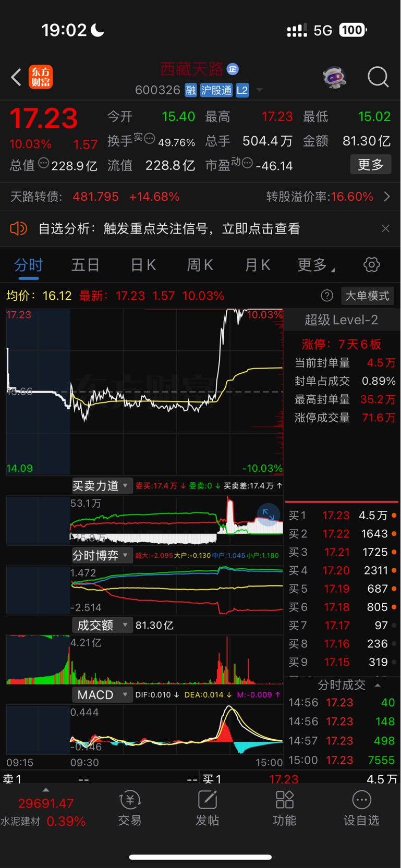This screenshot has height=868, width=401.
Task: Open the 29691.47 index quote
Action: 46,803
